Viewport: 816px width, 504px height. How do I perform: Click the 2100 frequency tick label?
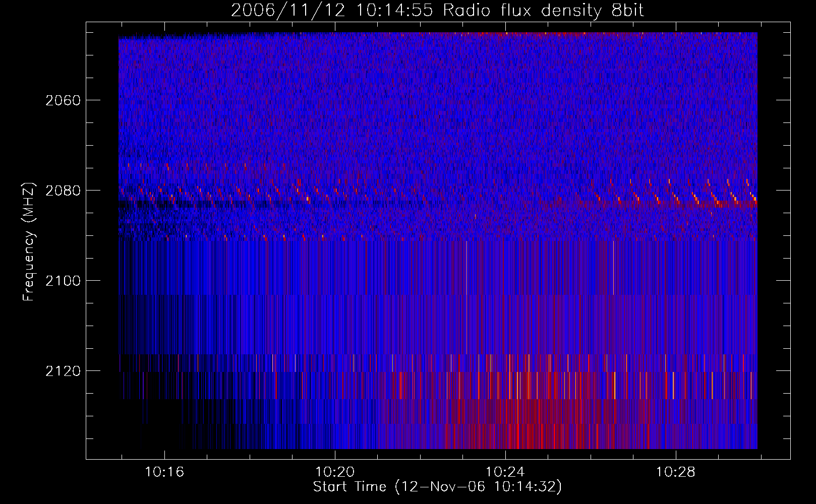click(63, 281)
